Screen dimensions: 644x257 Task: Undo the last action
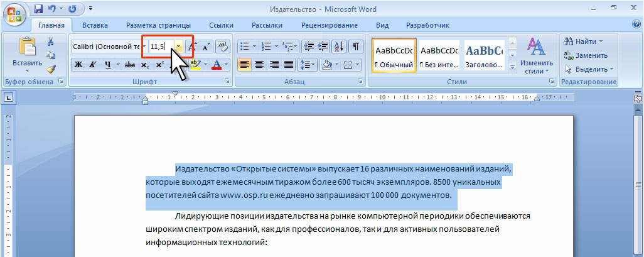point(51,8)
